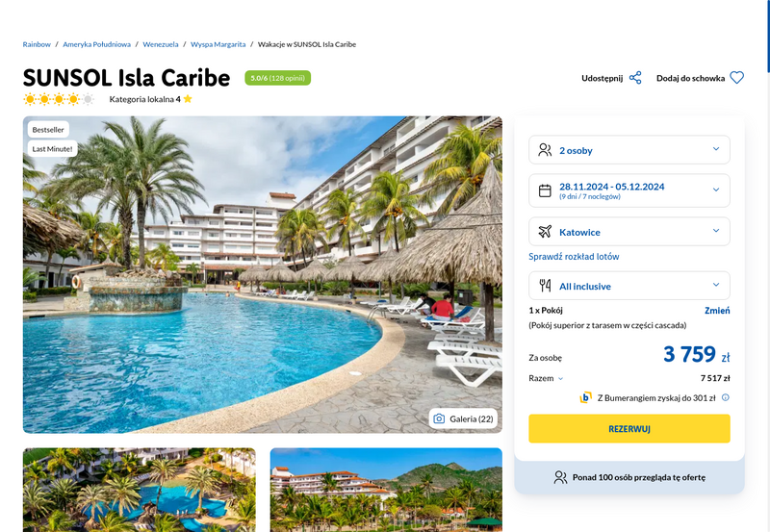Click the cutlery icon in board selector
Viewport: 770px width, 532px height.
click(x=545, y=286)
